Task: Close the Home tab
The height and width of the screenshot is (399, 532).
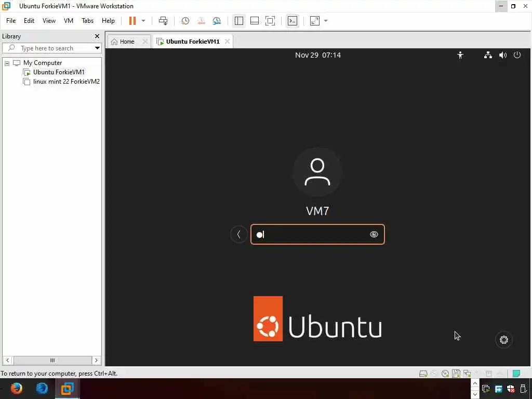Action: click(x=145, y=42)
